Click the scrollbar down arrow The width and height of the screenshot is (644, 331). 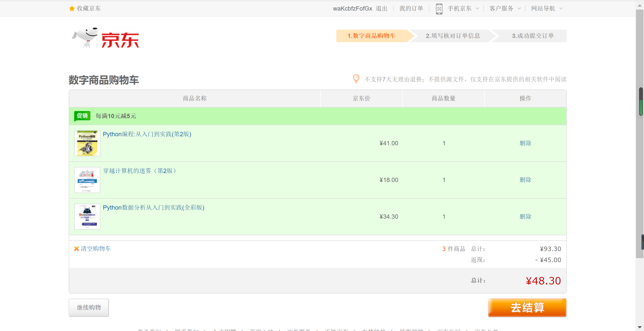pos(640,327)
